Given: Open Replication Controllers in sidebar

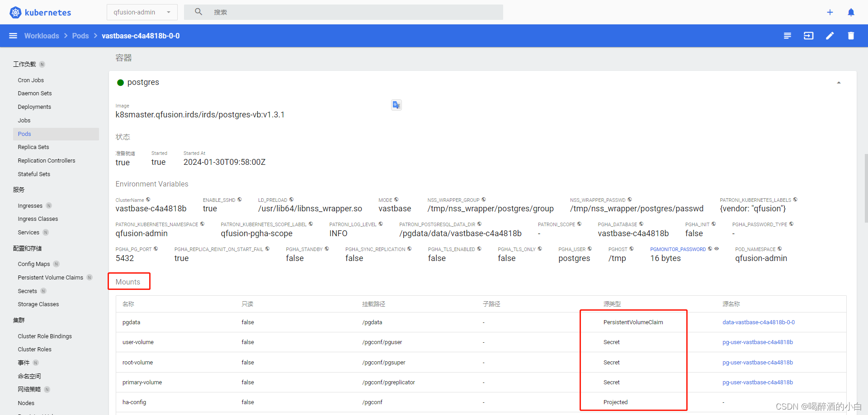Looking at the screenshot, I should 47,161.
